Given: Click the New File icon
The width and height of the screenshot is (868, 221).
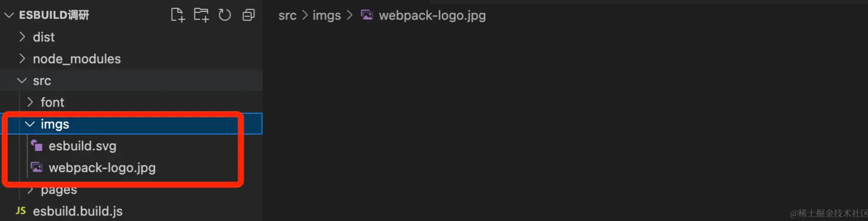Looking at the screenshot, I should pos(178,15).
